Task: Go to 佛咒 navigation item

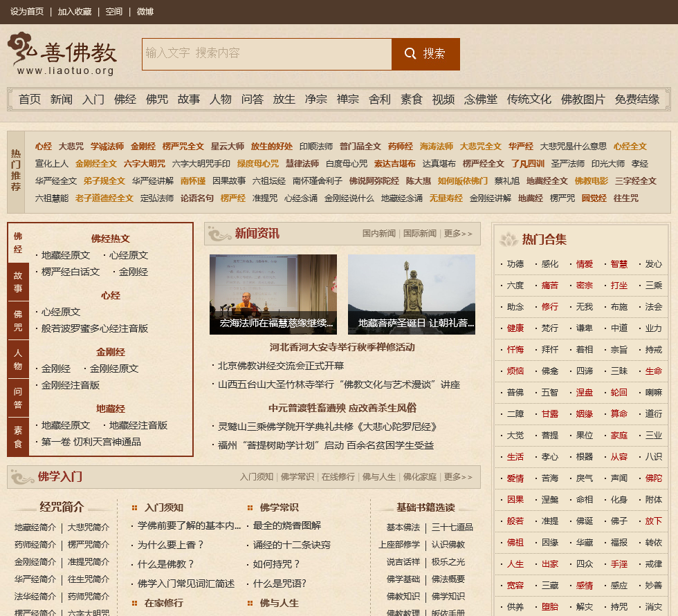Action: tap(156, 100)
